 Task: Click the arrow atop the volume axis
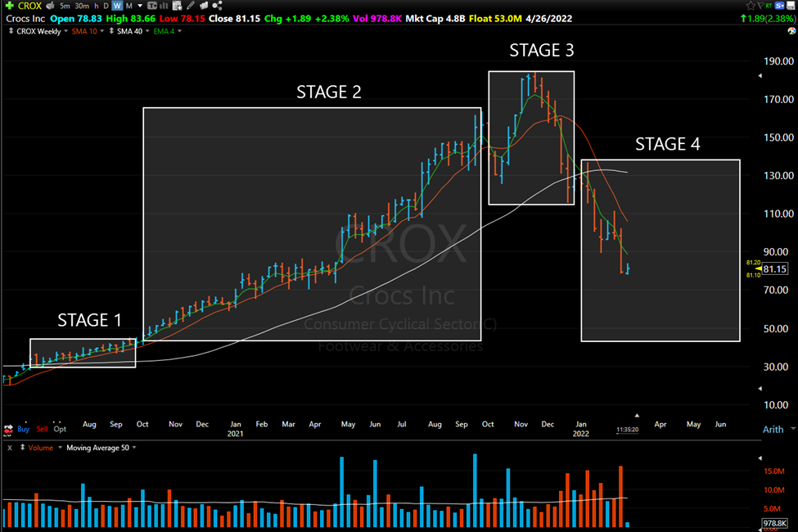point(760,458)
